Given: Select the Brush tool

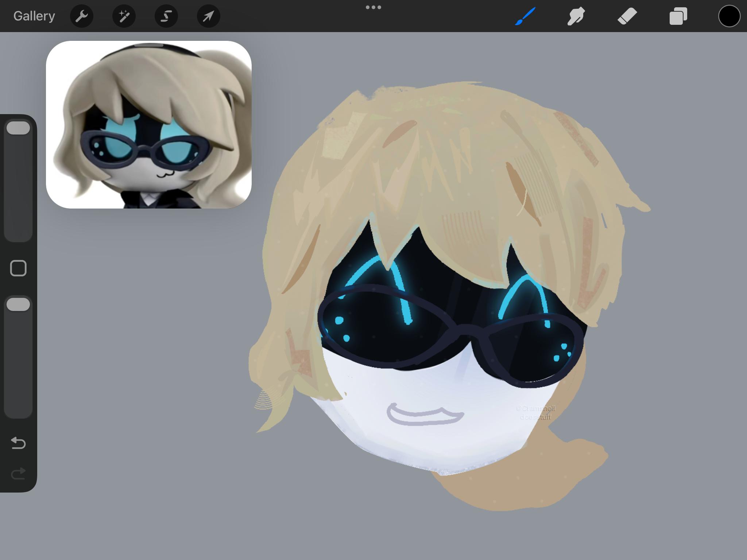Looking at the screenshot, I should pos(525,16).
